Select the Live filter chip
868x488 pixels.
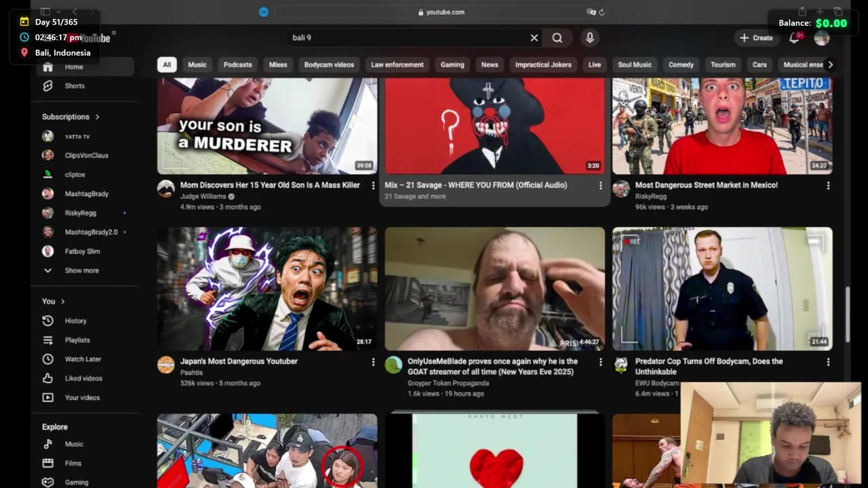[595, 65]
